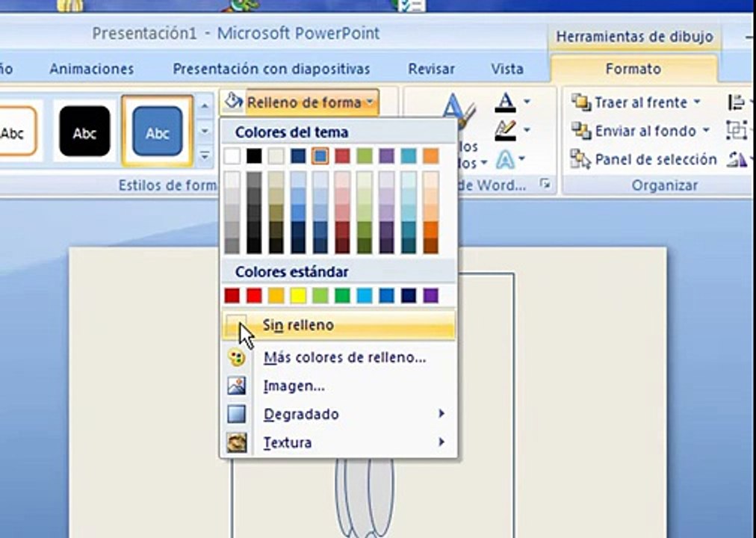Pick green standard color swatch
This screenshot has width=756, height=538.
tap(342, 295)
